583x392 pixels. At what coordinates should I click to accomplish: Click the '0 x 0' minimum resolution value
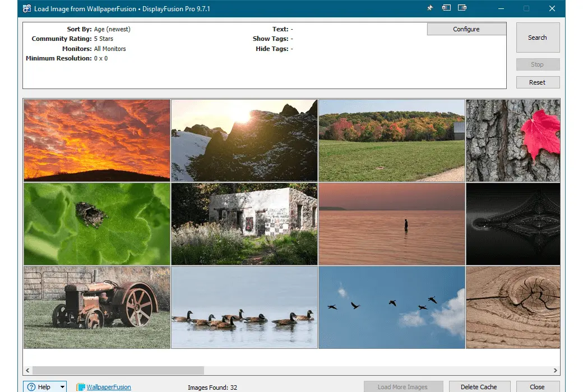101,58
